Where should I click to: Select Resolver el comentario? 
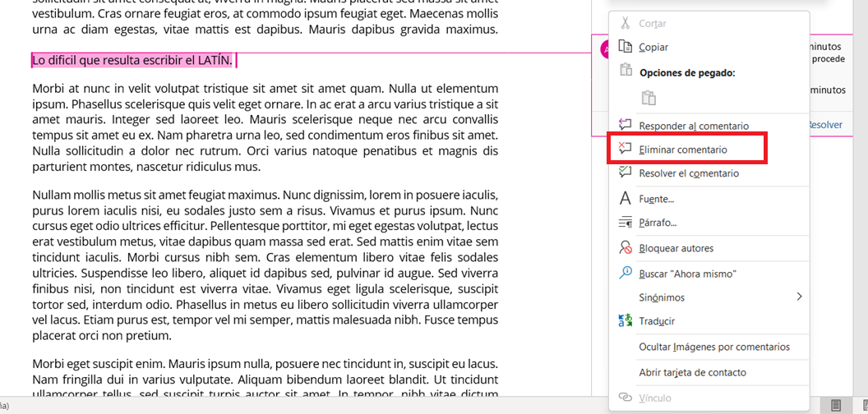click(x=689, y=173)
